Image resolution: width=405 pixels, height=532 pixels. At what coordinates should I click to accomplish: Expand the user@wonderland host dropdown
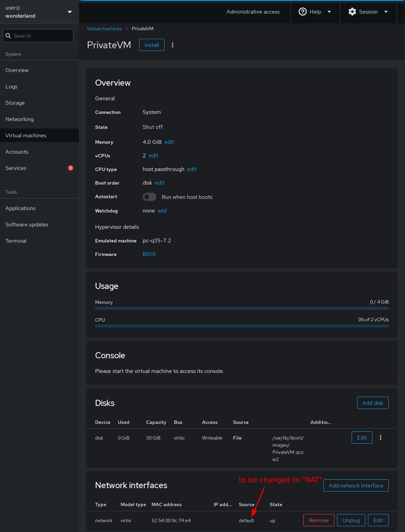pyautogui.click(x=70, y=12)
